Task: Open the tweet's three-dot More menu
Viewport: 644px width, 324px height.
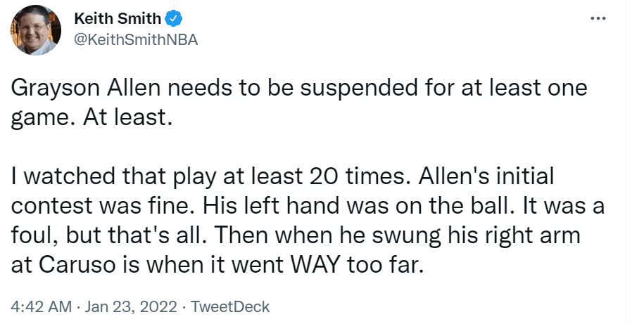Action: pos(598,18)
